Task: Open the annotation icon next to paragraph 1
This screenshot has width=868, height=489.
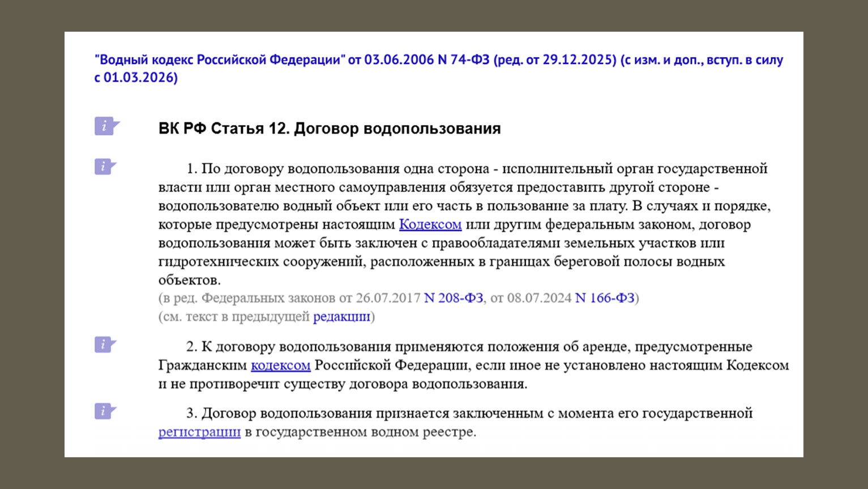Action: [104, 167]
